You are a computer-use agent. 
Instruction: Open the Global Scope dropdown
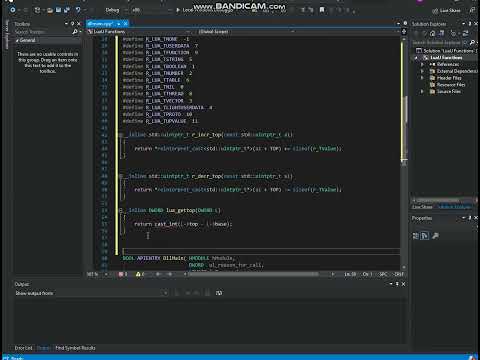tap(246, 32)
